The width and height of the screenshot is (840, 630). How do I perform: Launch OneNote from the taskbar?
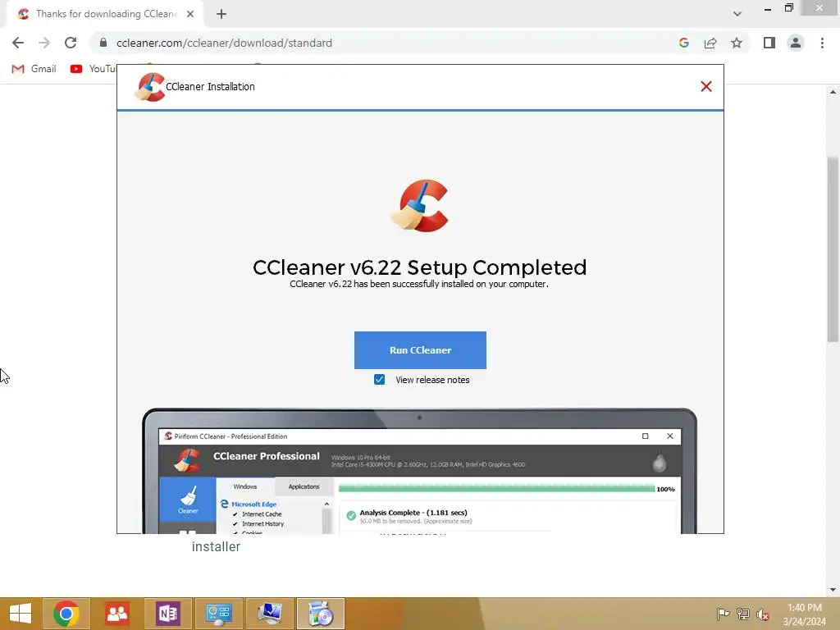pos(167,614)
